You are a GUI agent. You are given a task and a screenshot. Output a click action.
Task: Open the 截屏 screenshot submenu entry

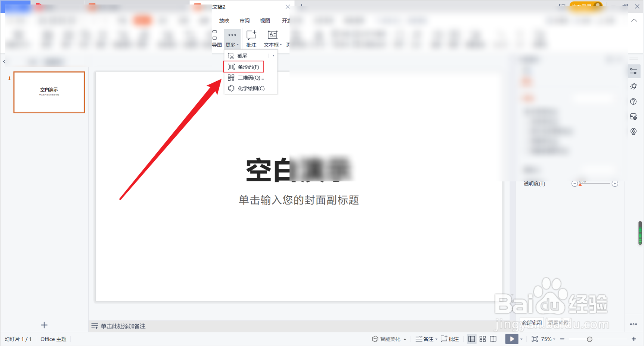(251, 56)
